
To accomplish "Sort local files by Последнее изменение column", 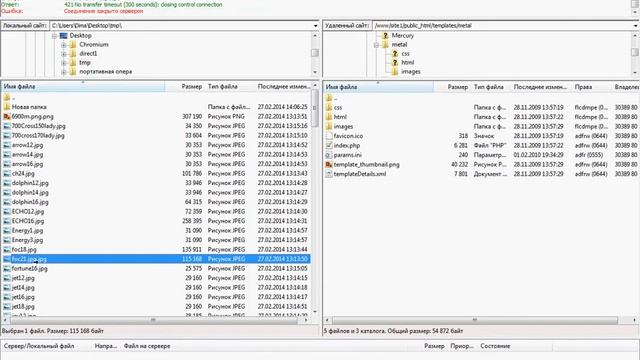I will (x=284, y=87).
